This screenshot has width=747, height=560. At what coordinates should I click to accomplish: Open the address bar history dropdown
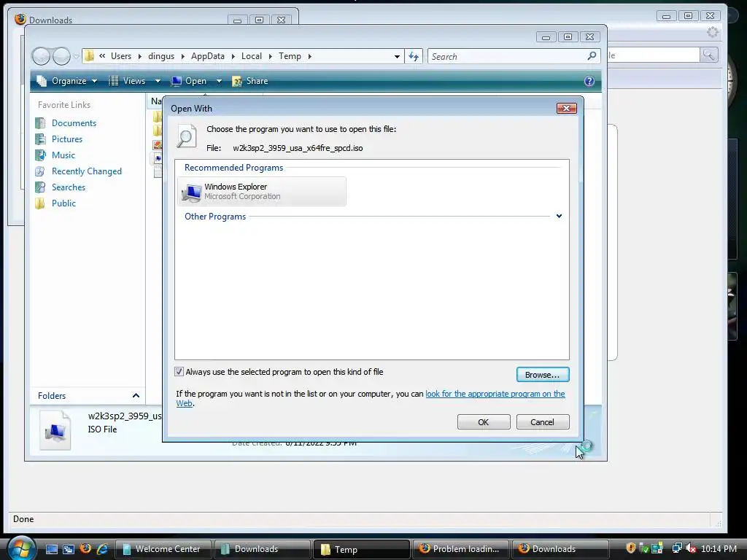click(397, 56)
